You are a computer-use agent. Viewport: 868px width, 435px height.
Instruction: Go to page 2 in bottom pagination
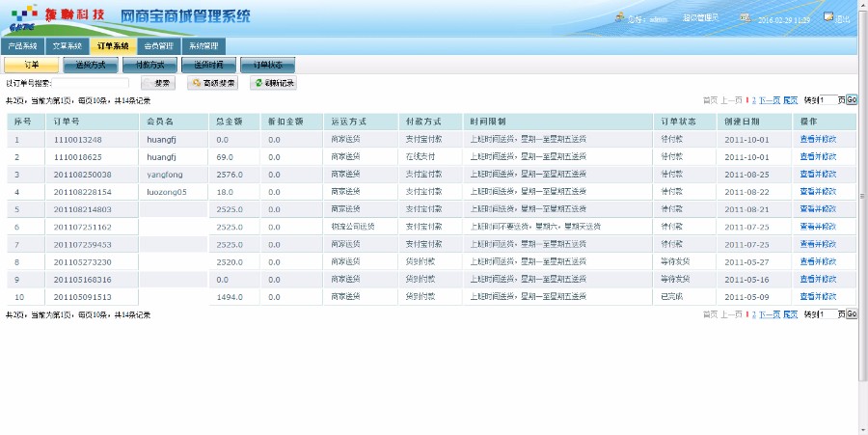tap(754, 314)
